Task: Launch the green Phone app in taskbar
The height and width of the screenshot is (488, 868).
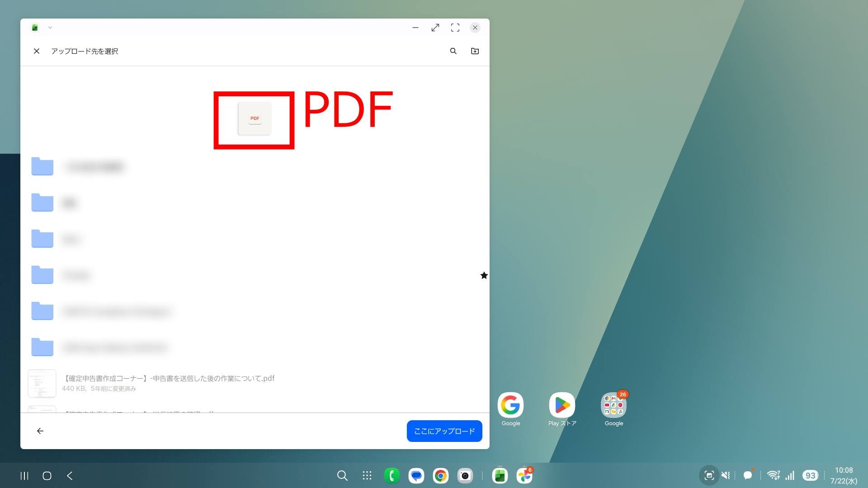Action: 392,475
